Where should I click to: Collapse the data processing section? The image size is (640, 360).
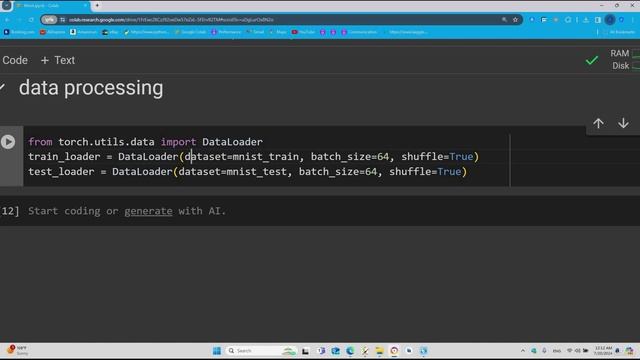pos(2,87)
